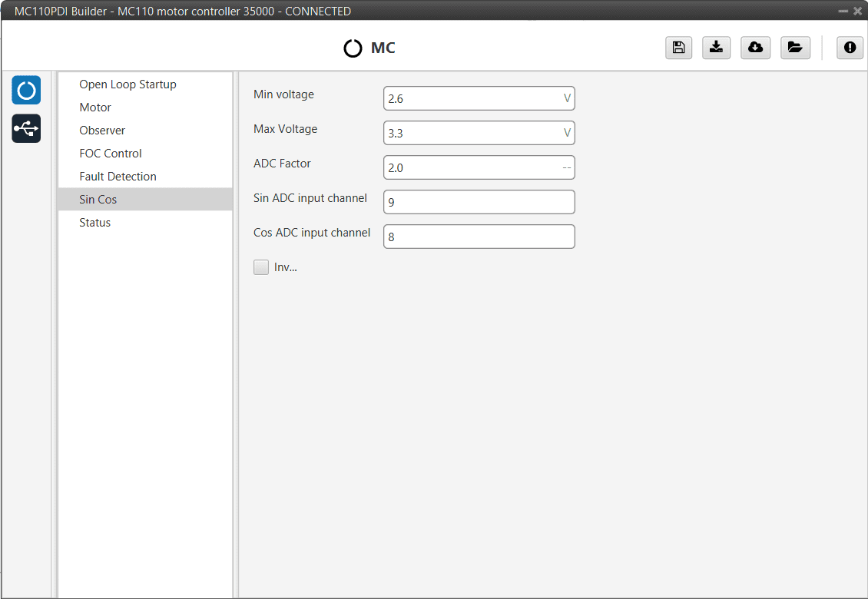Click the Cos ADC input channel label
Viewport: 868px width, 599px height.
tap(312, 233)
